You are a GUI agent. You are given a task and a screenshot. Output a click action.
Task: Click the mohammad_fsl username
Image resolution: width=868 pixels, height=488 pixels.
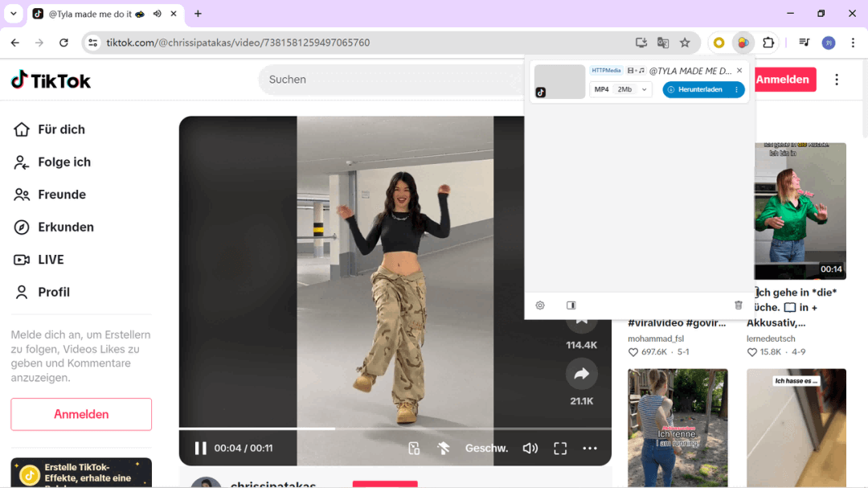pyautogui.click(x=656, y=338)
